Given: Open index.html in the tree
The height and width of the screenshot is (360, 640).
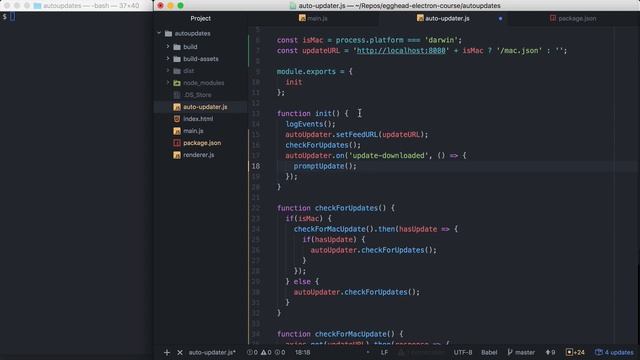Looking at the screenshot, I should 198,119.
